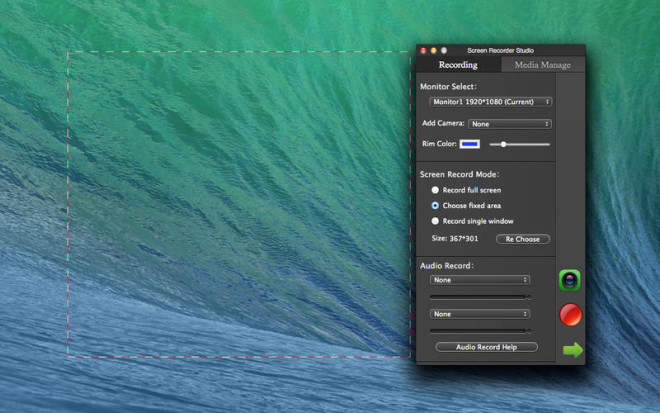Expand the second Audio Record source dropdown

point(480,314)
